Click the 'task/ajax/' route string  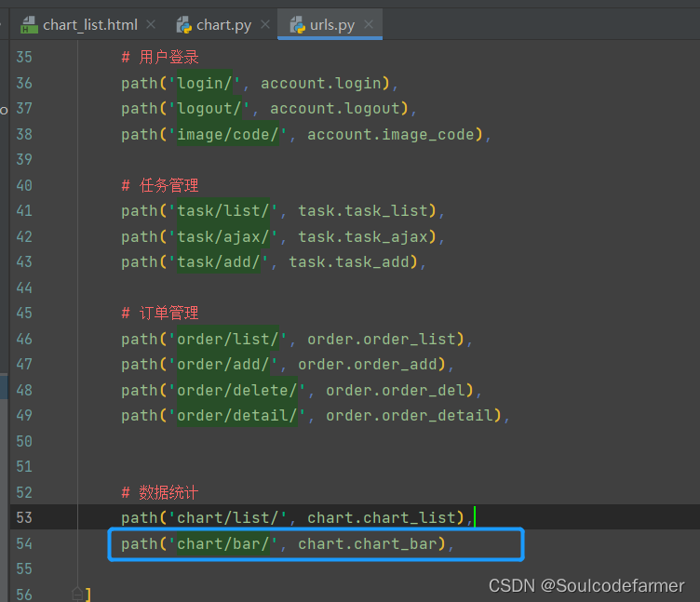222,236
